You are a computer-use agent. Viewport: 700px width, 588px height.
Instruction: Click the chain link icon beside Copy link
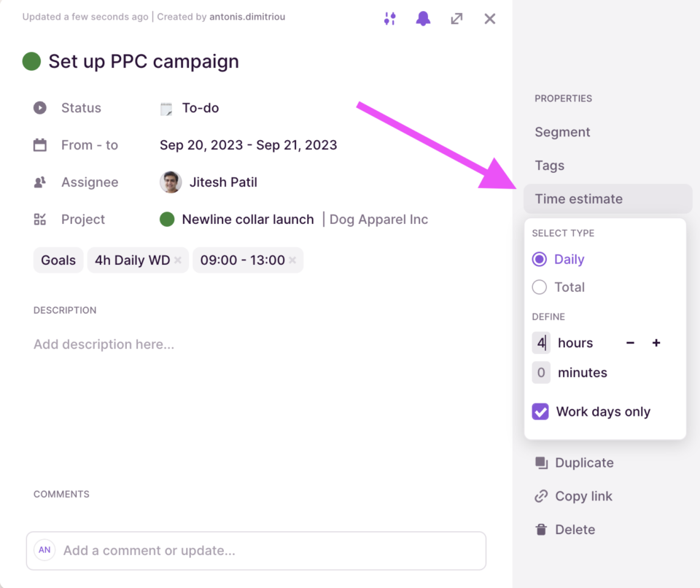click(540, 496)
